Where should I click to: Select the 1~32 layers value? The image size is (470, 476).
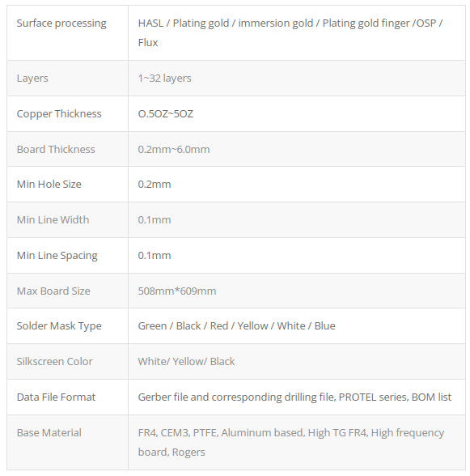(x=164, y=79)
